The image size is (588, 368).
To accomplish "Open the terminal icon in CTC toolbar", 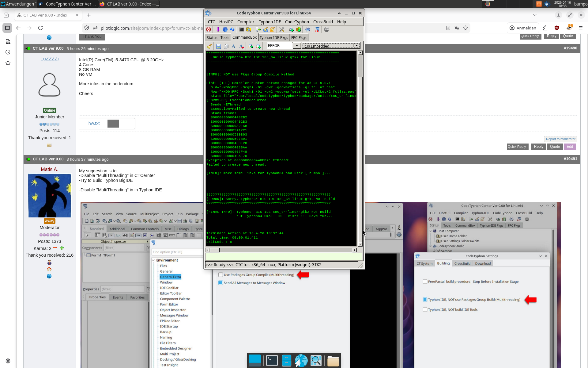I will tap(241, 30).
